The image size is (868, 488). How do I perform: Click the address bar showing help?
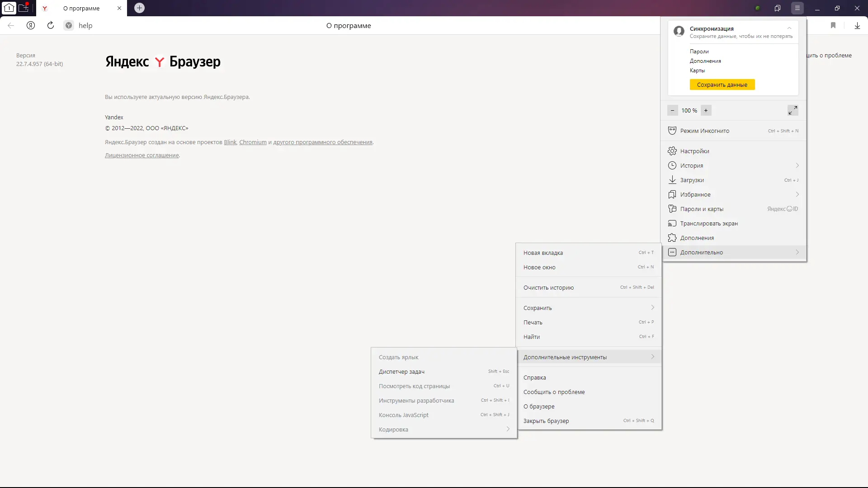85,25
